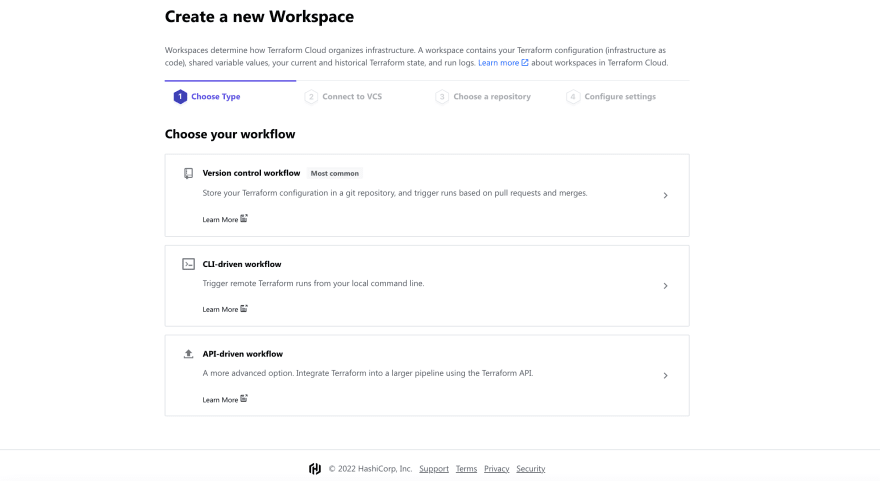The height and width of the screenshot is (481, 880).
Task: Open API-driven workflow via its chevron
Action: click(x=665, y=375)
